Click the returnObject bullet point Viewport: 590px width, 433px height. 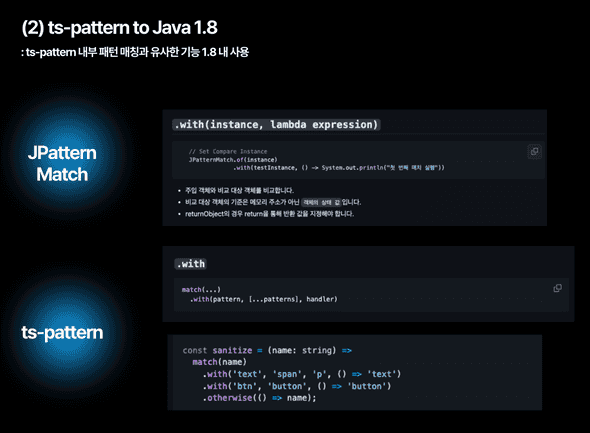269,214
